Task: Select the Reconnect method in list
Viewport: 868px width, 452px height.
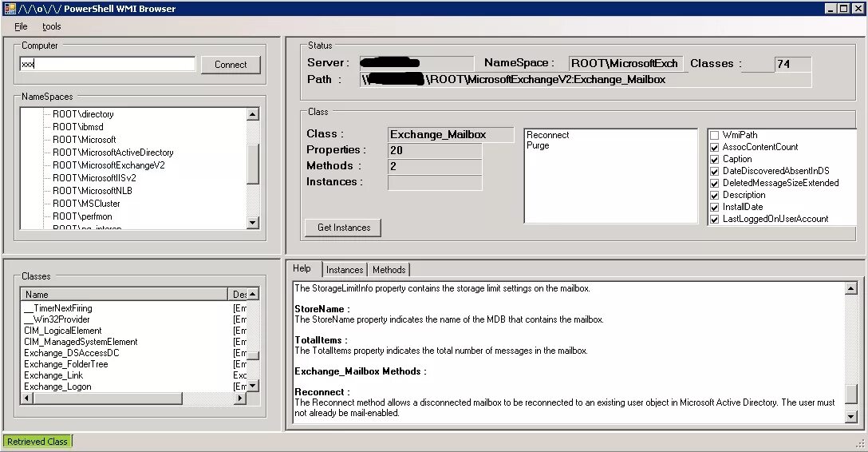Action: click(547, 135)
